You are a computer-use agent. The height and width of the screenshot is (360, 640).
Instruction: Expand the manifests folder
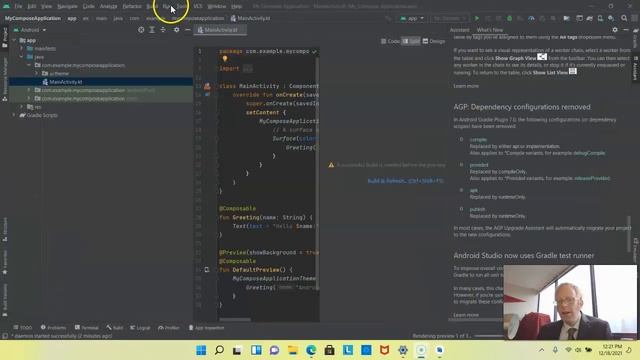(22, 49)
